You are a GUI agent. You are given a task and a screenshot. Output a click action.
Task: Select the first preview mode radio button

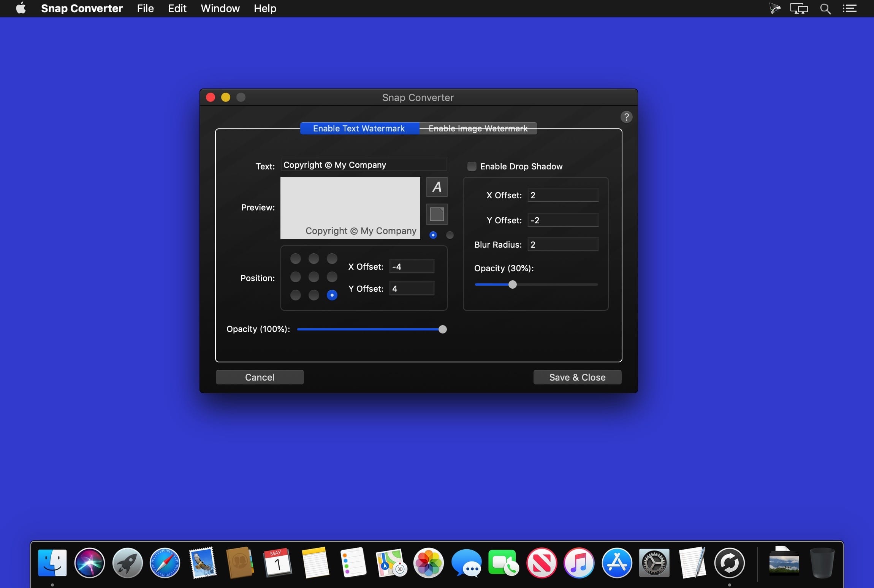[x=433, y=235]
